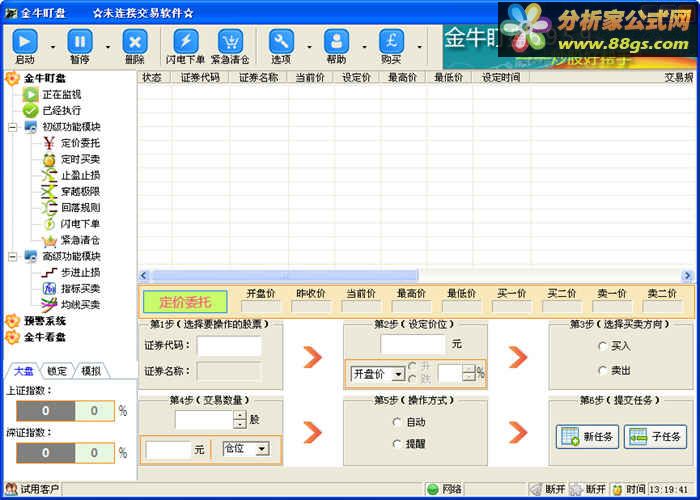
Task: Click the 暂停 pause icon
Action: pos(80,42)
